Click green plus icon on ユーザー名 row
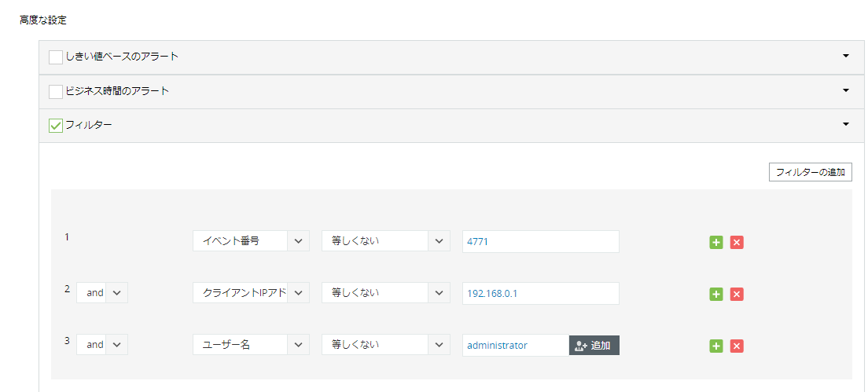 715,346
